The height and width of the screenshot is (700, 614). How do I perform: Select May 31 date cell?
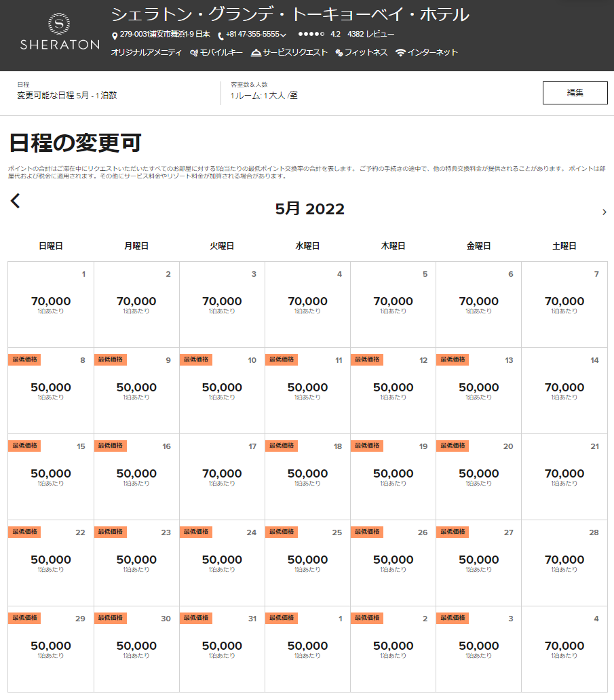click(222, 649)
